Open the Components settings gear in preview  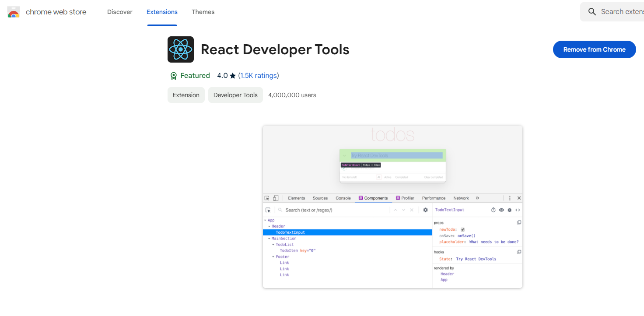pos(425,210)
